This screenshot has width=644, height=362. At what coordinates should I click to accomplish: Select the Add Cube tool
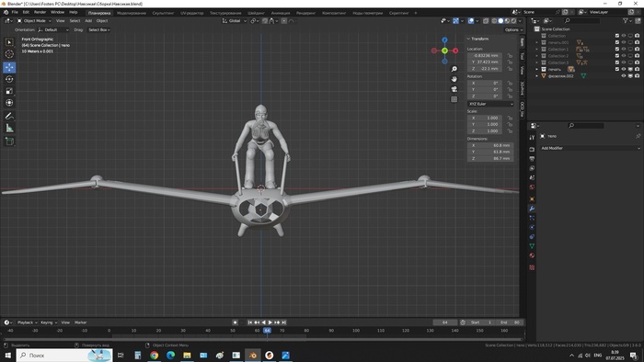click(9, 141)
